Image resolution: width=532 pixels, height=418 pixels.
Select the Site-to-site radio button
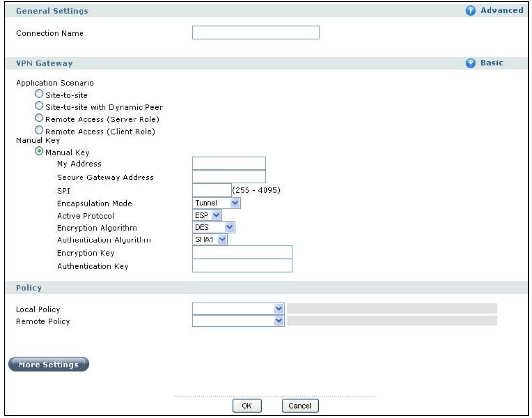[39, 94]
